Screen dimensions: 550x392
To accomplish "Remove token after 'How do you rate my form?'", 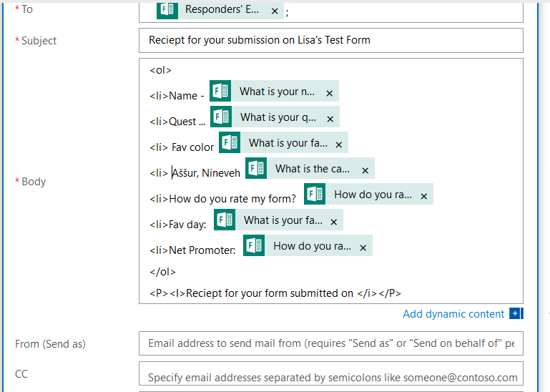I will (x=423, y=196).
